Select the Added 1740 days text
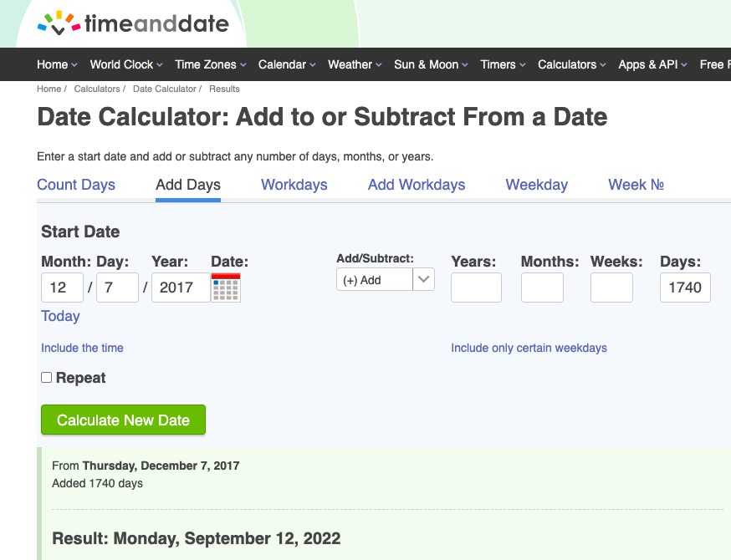The height and width of the screenshot is (560, 731). pyautogui.click(x=97, y=483)
